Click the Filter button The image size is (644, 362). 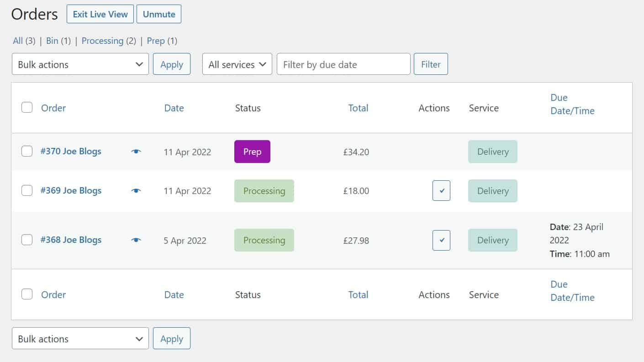point(431,64)
